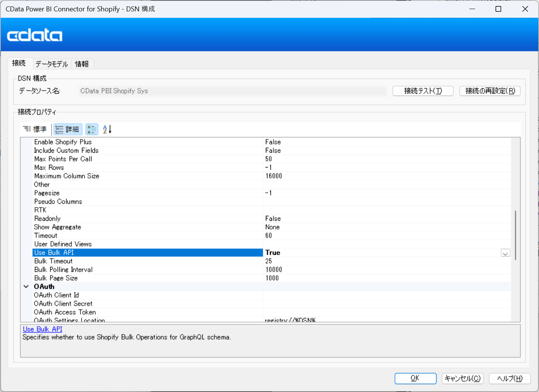This screenshot has height=392, width=539.
Task: Collapse the OAuth category
Action: click(x=26, y=287)
